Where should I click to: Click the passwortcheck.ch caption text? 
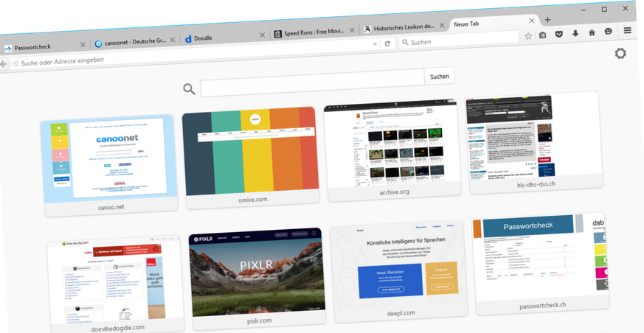coord(542,306)
